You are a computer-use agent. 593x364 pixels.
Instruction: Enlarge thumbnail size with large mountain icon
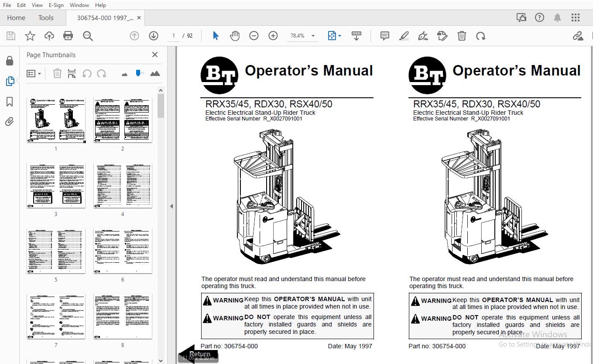tap(155, 73)
